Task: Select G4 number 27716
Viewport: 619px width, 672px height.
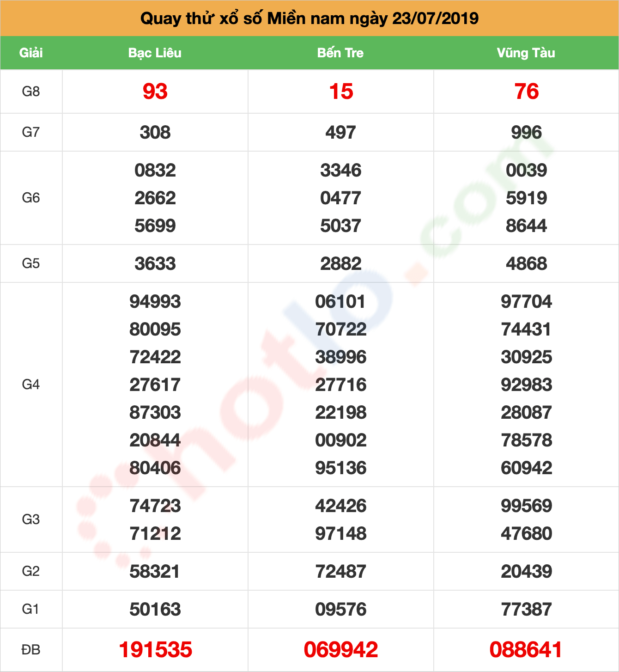Action: tap(341, 385)
